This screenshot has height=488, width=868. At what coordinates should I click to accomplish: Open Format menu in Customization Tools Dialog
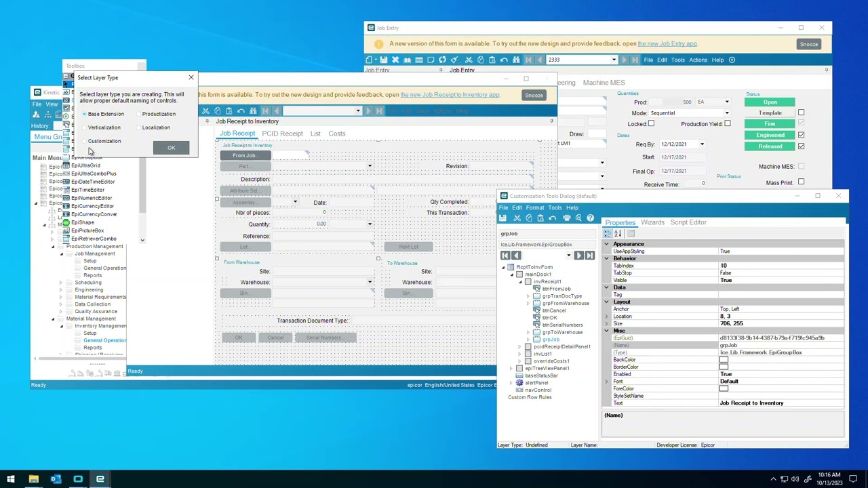tap(534, 207)
